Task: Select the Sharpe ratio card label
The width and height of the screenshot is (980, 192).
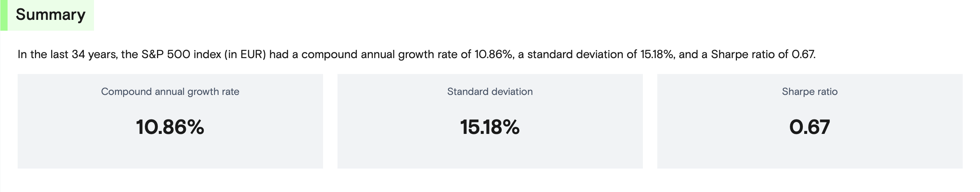Action: point(810,91)
